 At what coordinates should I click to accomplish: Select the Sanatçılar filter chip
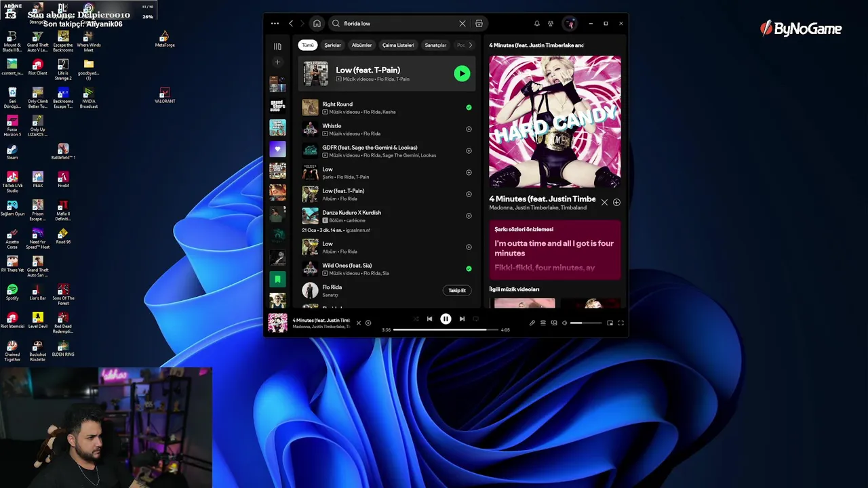pyautogui.click(x=435, y=45)
